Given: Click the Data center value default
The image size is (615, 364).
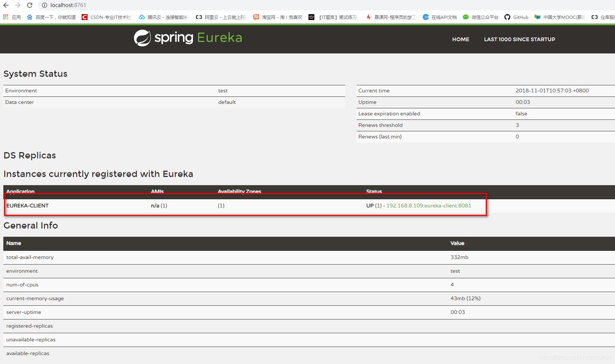Looking at the screenshot, I should pyautogui.click(x=227, y=102).
